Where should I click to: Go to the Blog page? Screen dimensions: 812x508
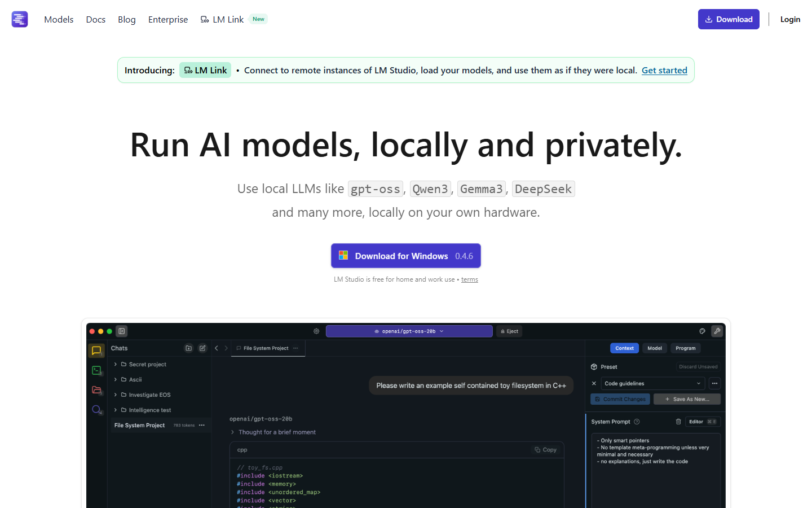click(x=127, y=19)
